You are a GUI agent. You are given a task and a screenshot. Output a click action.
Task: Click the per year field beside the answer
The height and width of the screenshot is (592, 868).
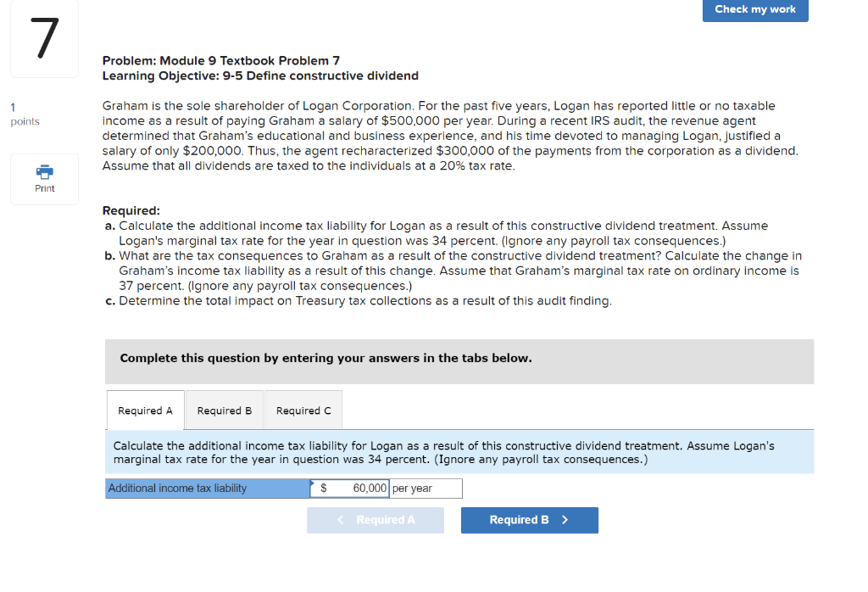(426, 488)
